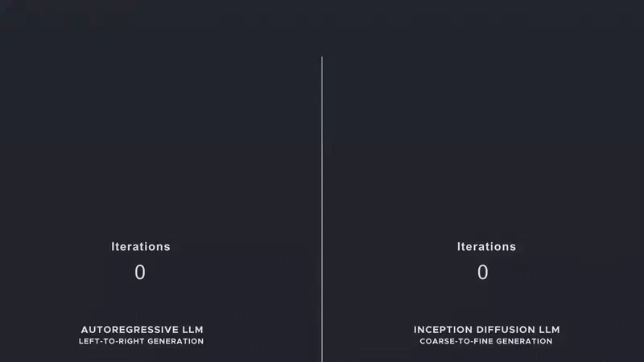Click the Iterations label under the diffusion panel

pyautogui.click(x=486, y=247)
